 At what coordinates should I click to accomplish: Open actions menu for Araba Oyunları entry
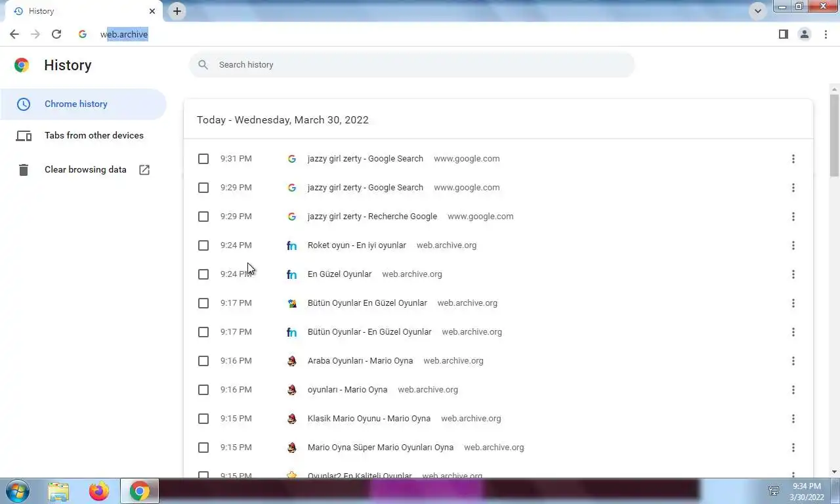793,361
